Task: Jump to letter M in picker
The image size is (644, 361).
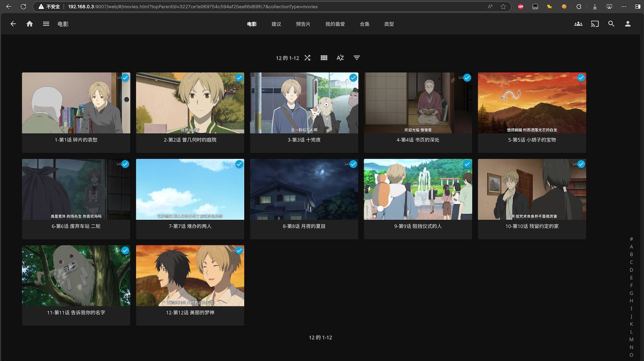Action: tap(632, 340)
